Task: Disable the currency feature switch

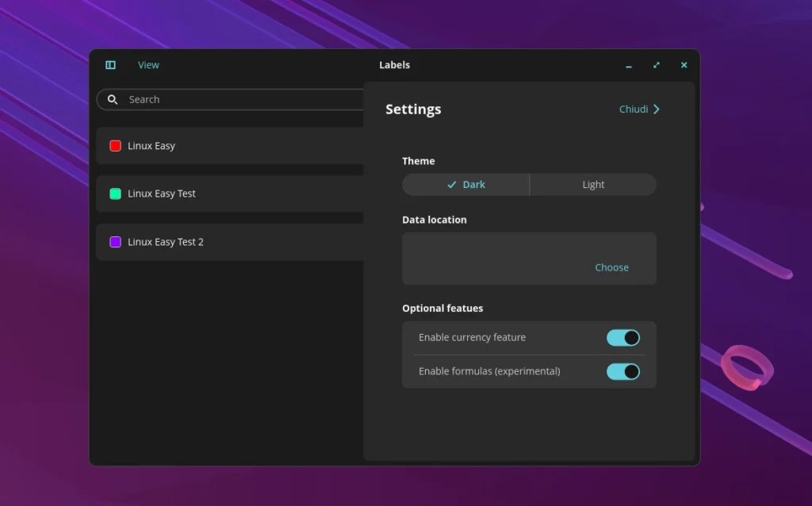Action: pos(622,338)
